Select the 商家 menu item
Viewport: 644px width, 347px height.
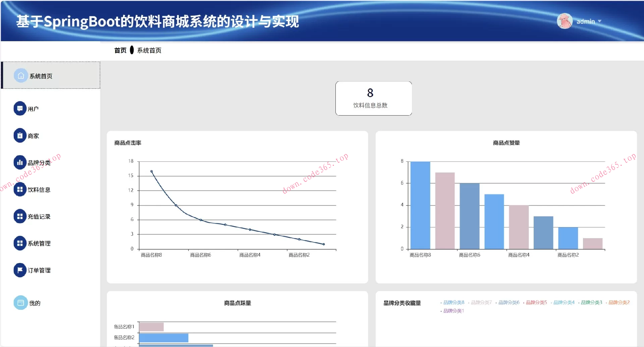point(33,136)
